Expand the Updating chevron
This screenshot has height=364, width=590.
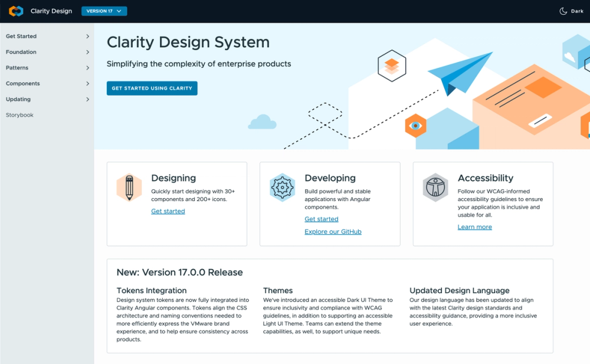pos(87,99)
